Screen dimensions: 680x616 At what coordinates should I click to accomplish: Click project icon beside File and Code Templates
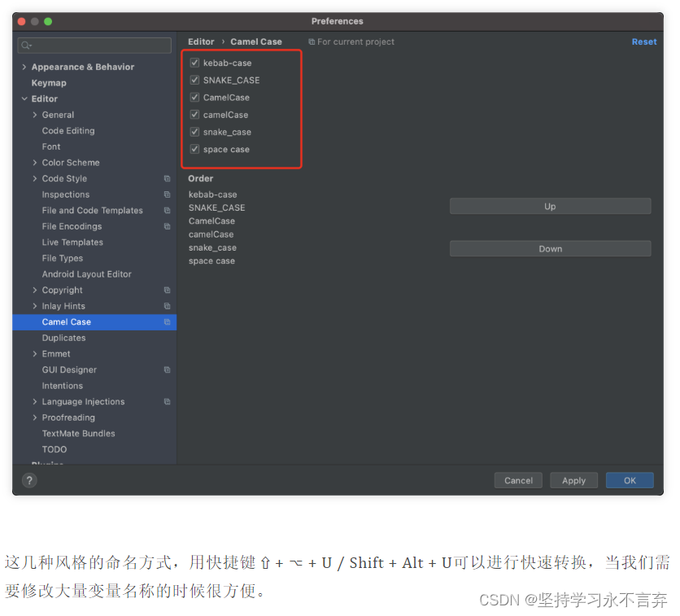[167, 211]
